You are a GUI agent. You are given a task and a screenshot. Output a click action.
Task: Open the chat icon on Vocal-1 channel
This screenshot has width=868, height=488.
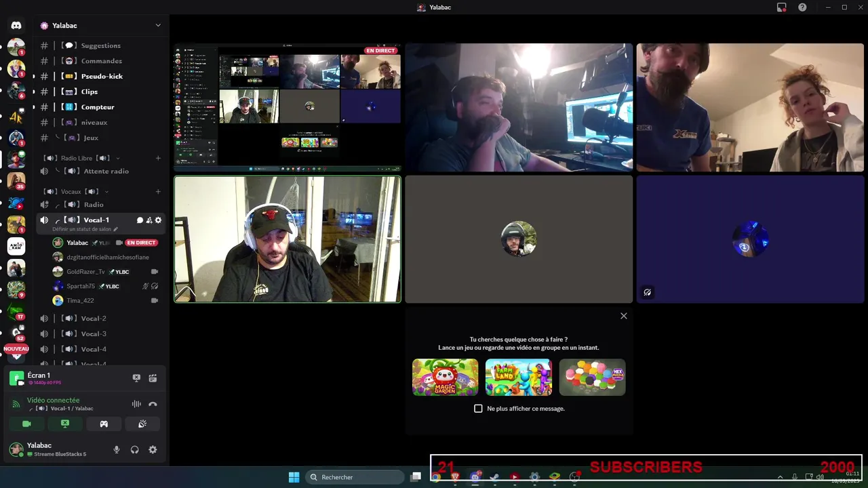pos(140,220)
